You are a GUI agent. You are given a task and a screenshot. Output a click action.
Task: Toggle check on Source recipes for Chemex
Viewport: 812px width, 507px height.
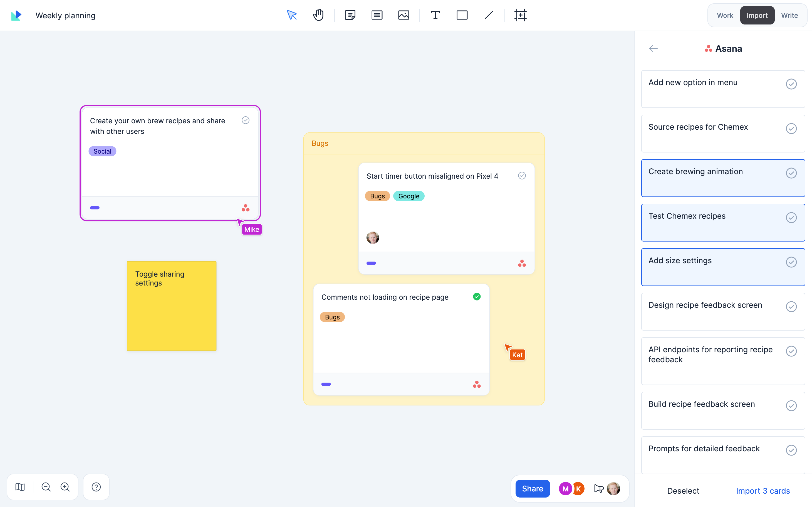[x=791, y=129]
